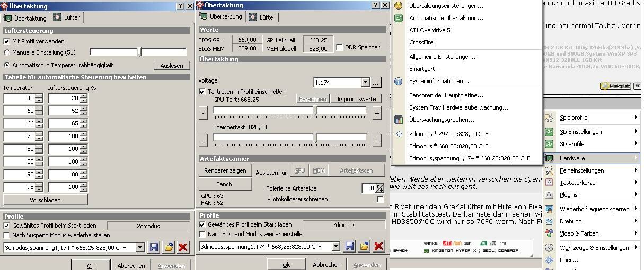Image resolution: width=644 pixels, height=270 pixels.
Task: Click the manual fan speed slider
Action: pyautogui.click(x=138, y=52)
